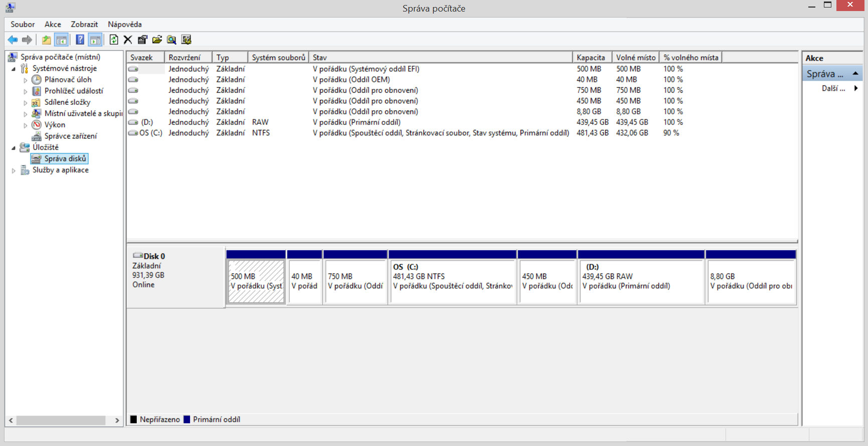
Task: Click the black X delete icon in the toolbar
Action: tap(128, 40)
